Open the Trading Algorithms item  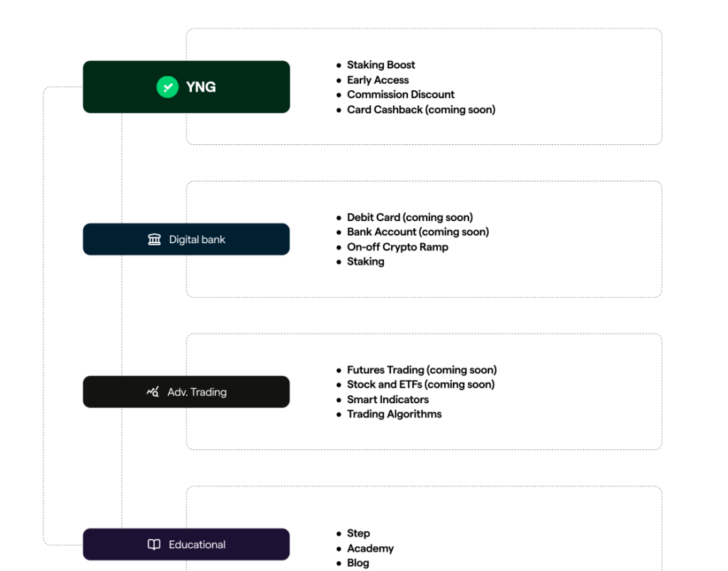[x=394, y=414]
